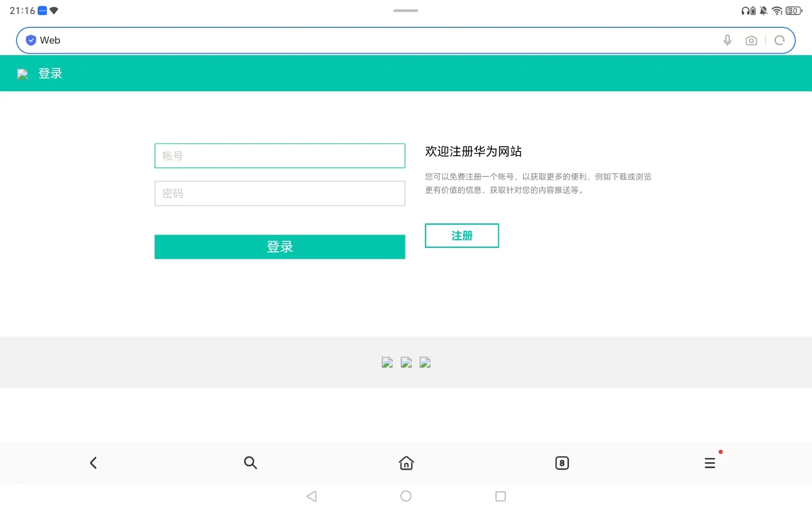Tap the Android recent apps square button

500,496
